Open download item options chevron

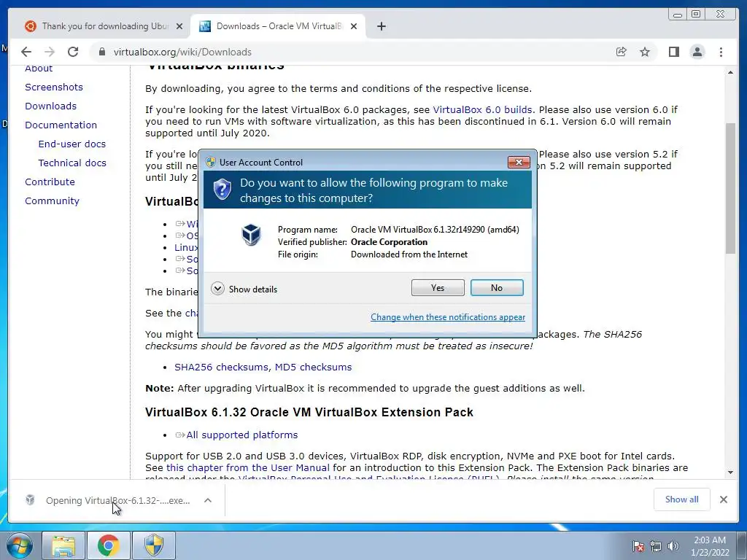pos(208,500)
